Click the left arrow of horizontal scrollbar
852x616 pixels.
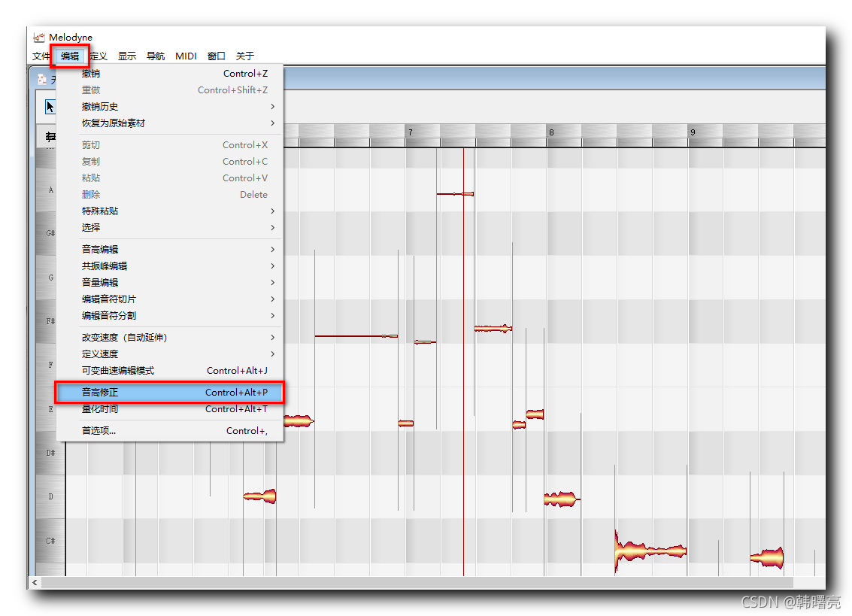point(35,582)
